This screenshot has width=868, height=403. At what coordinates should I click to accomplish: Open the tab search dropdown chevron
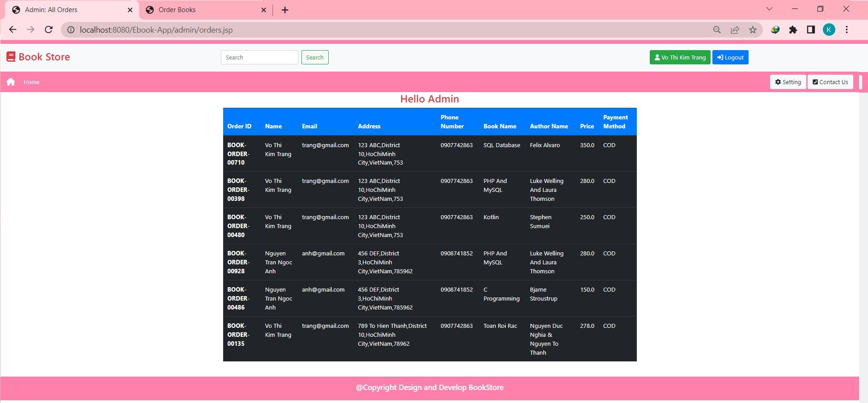point(769,9)
